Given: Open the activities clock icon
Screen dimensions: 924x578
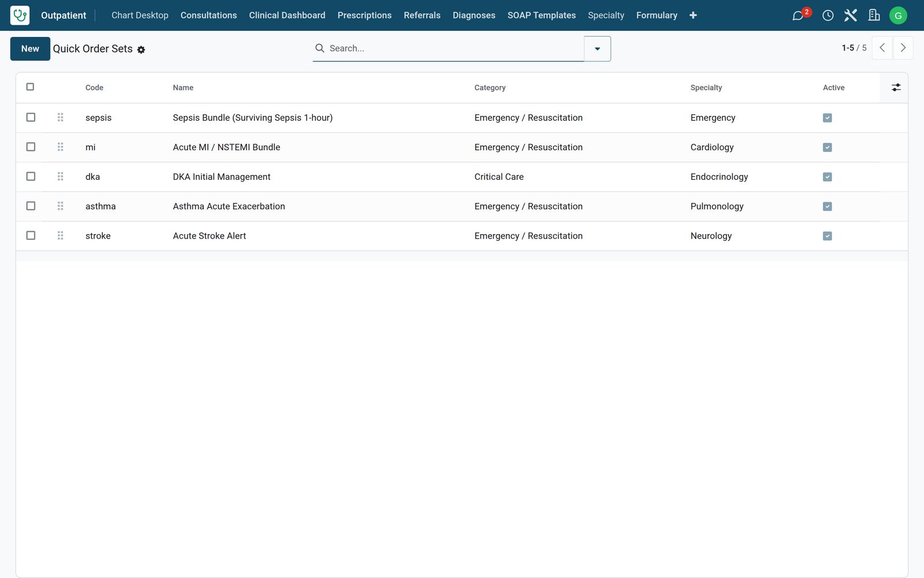Looking at the screenshot, I should point(828,16).
